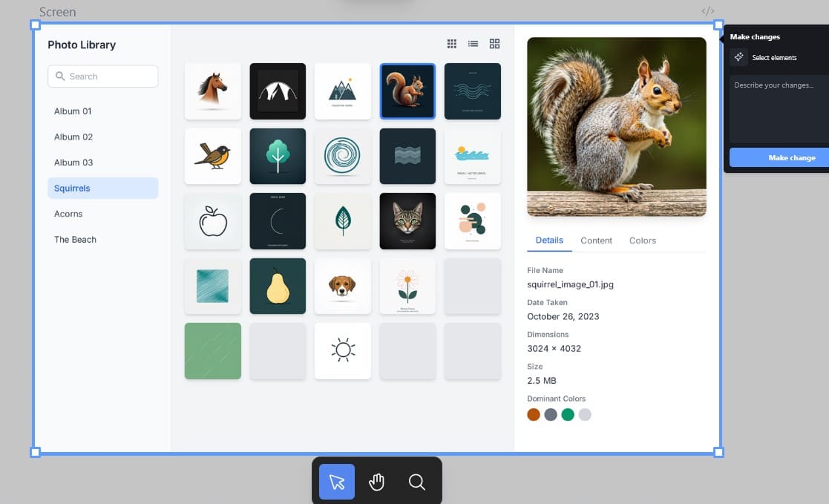Select the arrow cursor tool
Viewport: 829px width, 504px height.
tap(337, 482)
